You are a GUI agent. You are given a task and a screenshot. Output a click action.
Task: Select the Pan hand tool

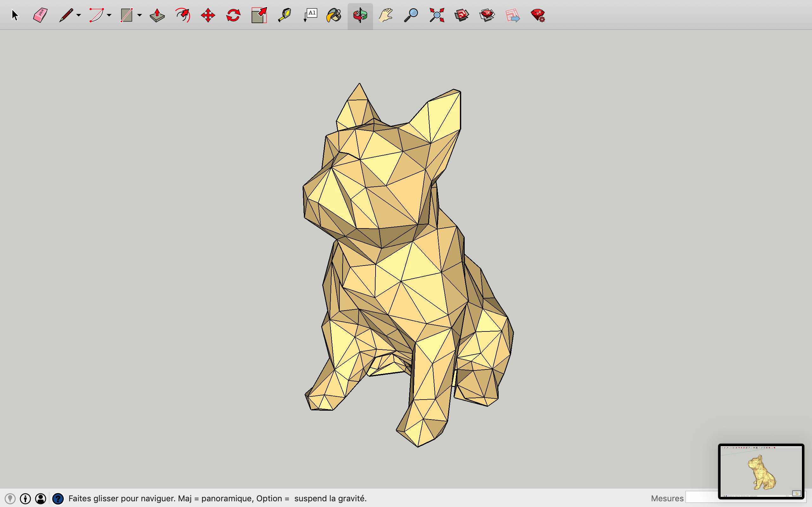tap(385, 15)
